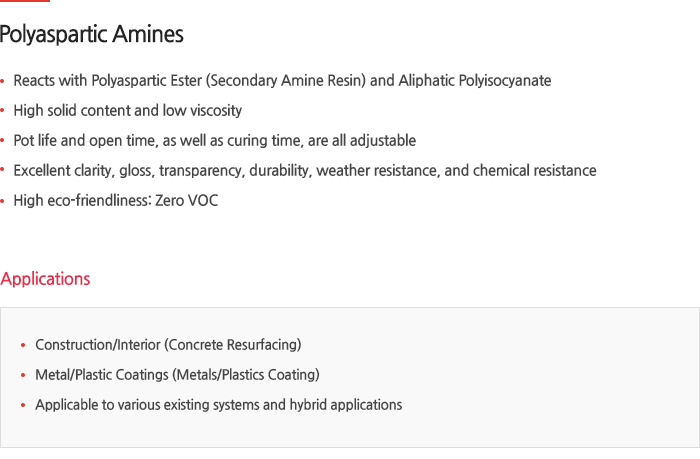This screenshot has height=459, width=700.
Task: Click 'Applicable to various existing systems' item
Action: (x=219, y=405)
